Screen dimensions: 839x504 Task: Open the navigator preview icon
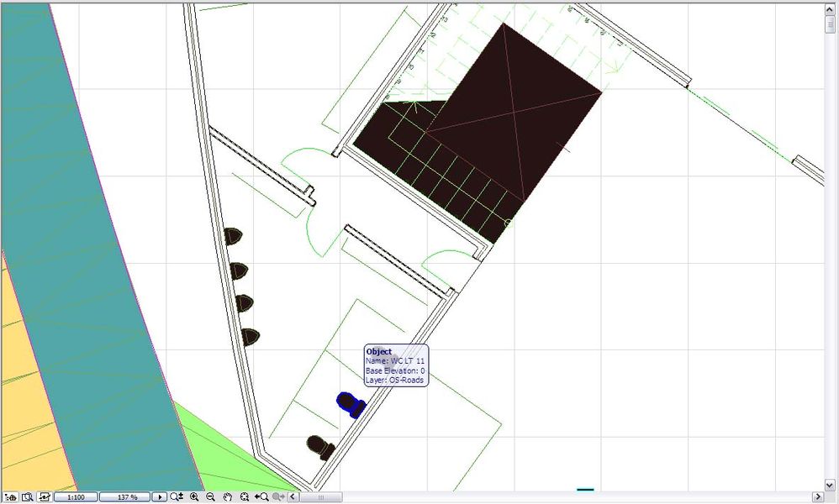[x=27, y=497]
